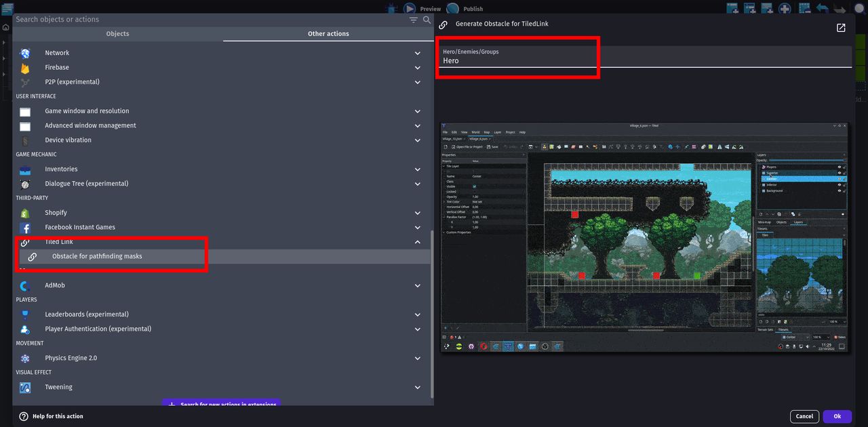Switch to the Objects tab
This screenshot has height=427, width=868.
[x=118, y=34]
